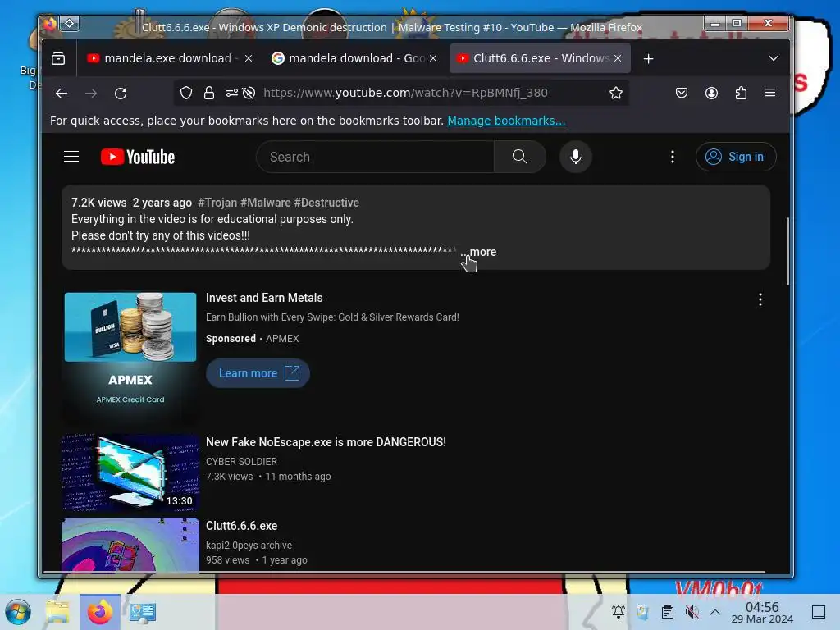Open Windows Start menu

(x=18, y=612)
